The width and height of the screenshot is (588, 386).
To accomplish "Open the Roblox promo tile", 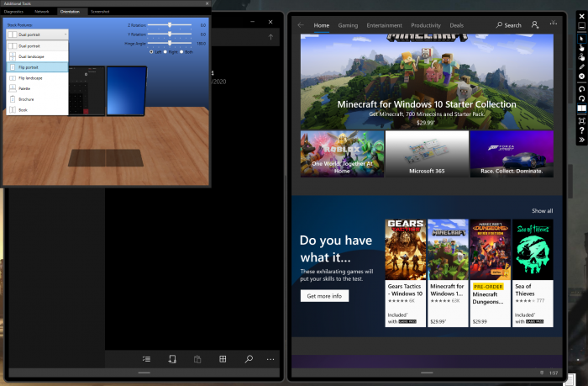I will click(342, 154).
